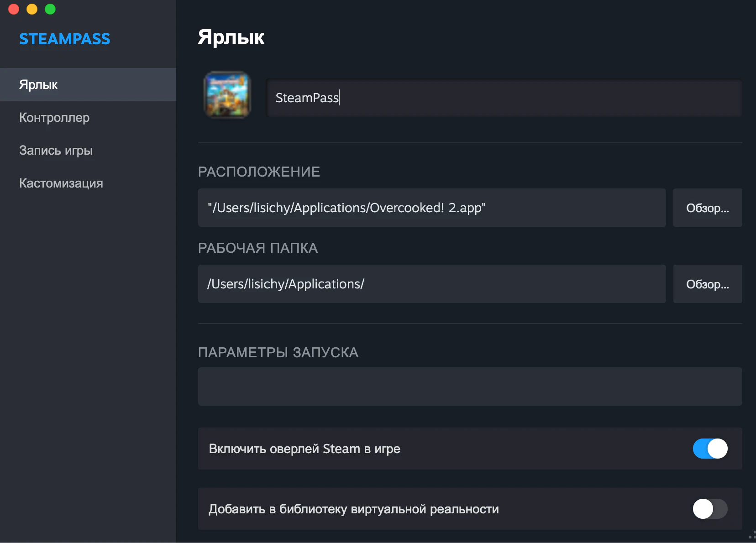Click Обзор button next to Расположение path
The image size is (756, 543).
coord(708,208)
